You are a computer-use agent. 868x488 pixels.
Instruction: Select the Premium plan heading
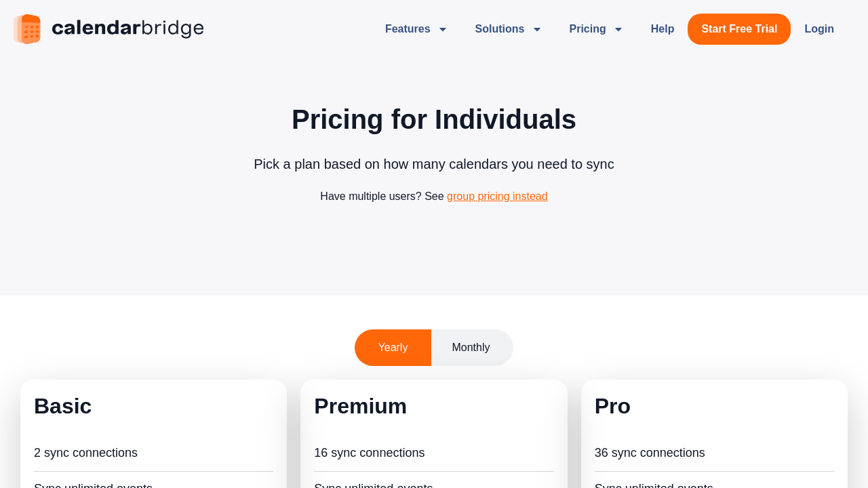click(360, 406)
